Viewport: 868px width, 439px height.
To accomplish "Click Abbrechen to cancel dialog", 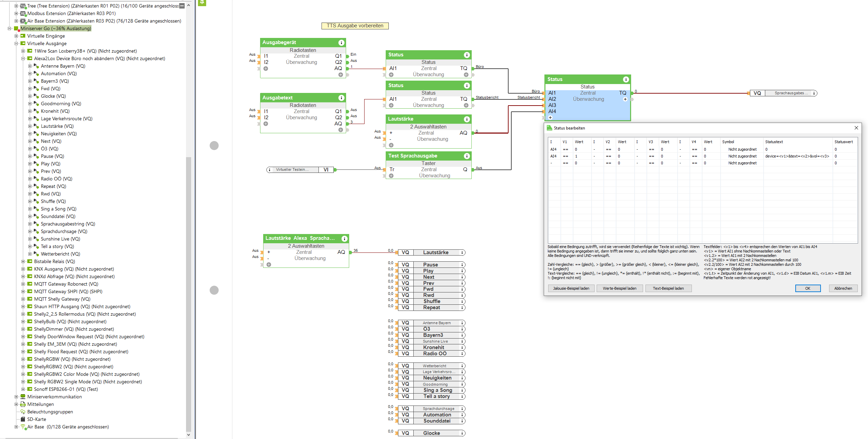I will (x=843, y=288).
